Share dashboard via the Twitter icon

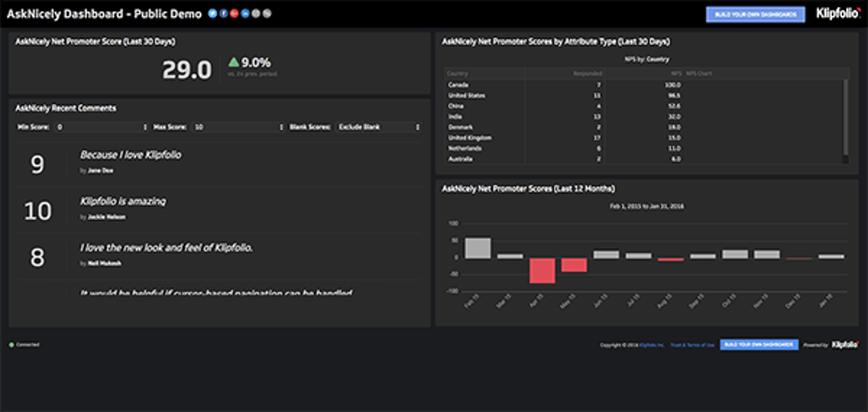click(x=212, y=14)
